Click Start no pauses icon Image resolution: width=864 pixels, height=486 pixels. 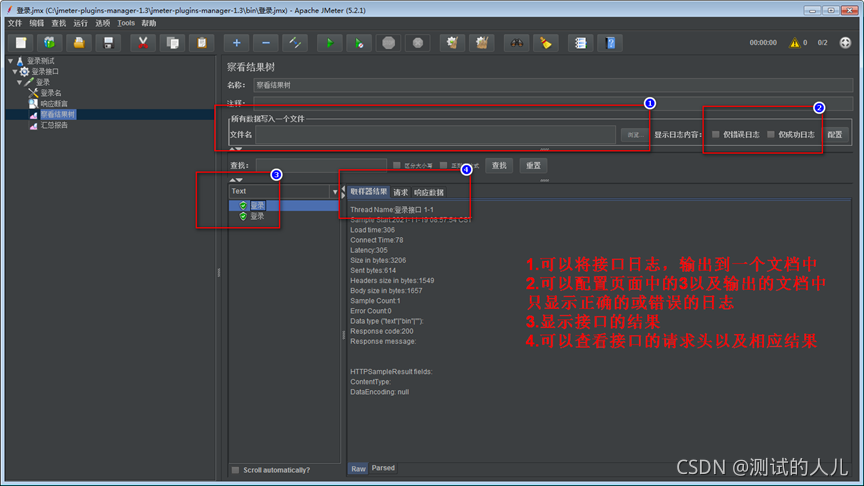point(359,43)
